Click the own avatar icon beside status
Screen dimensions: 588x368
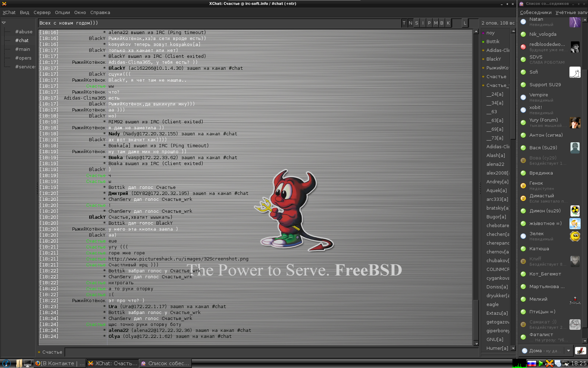tap(580, 350)
